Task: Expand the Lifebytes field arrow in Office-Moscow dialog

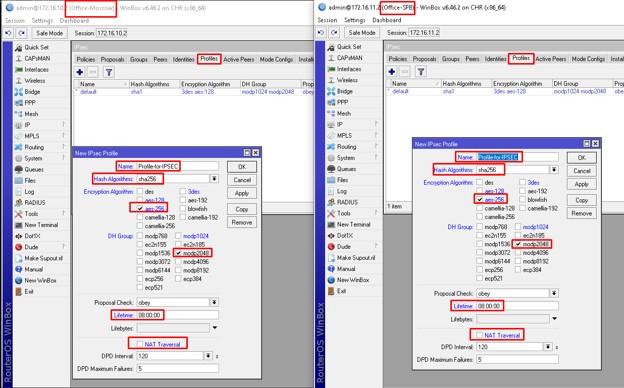Action: pyautogui.click(x=215, y=328)
